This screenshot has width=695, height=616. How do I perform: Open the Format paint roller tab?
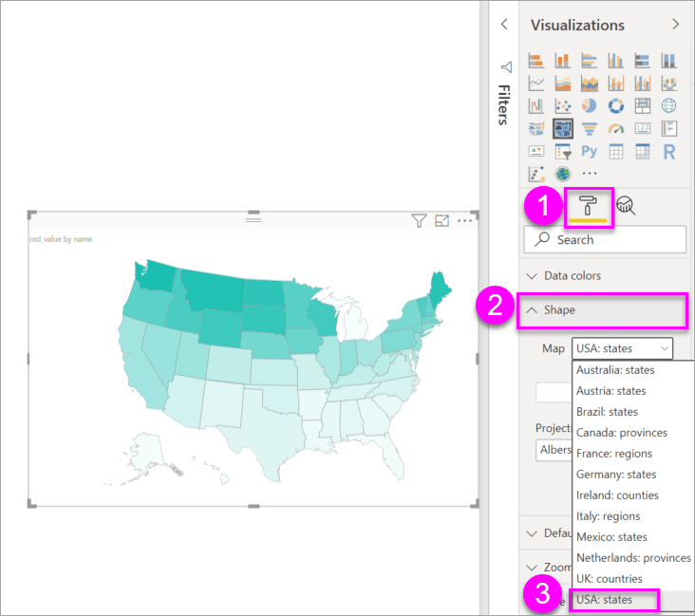point(588,207)
